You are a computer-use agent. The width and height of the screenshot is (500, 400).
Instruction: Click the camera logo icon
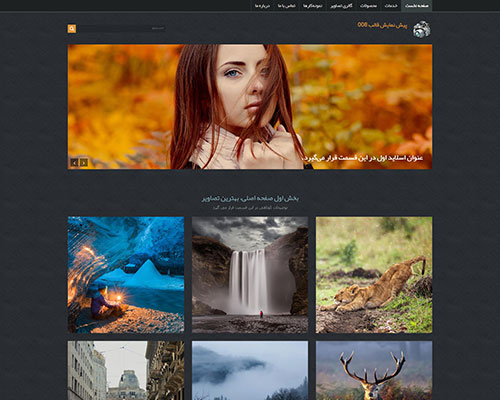click(x=422, y=29)
